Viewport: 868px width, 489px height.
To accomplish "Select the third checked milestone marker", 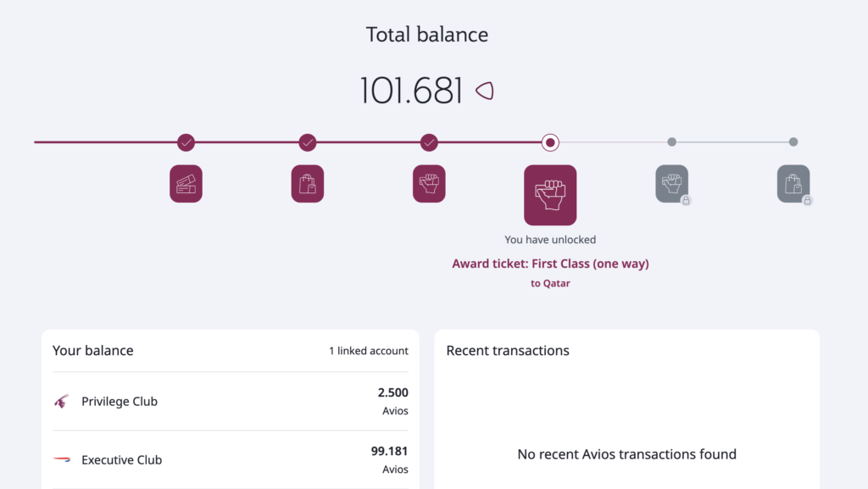I will (x=429, y=142).
